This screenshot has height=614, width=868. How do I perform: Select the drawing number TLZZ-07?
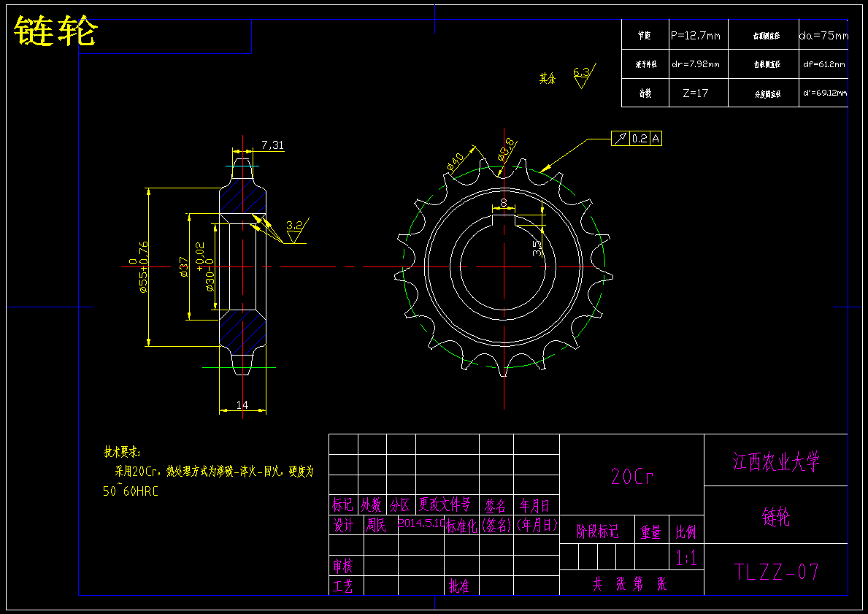coord(777,572)
